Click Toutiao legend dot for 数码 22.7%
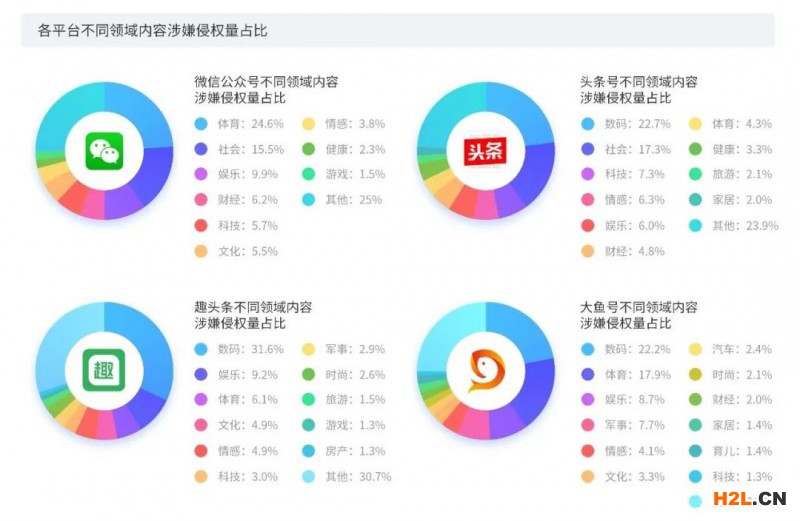The width and height of the screenshot is (800, 521). click(588, 124)
